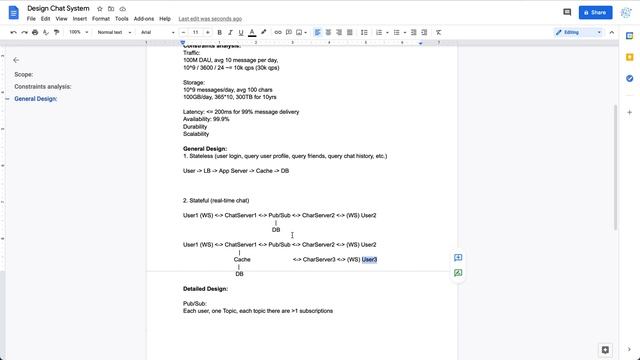
Task: Open Google Docs home icon
Action: point(13,13)
